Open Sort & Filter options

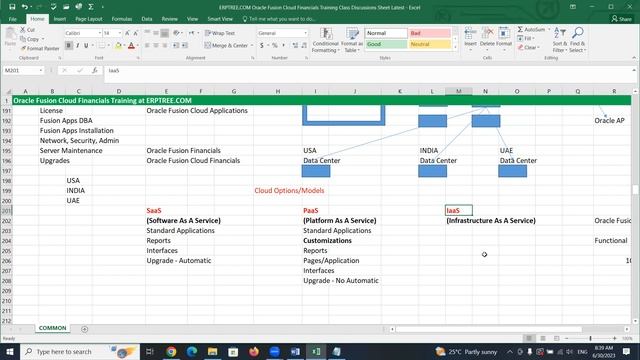pos(560,40)
